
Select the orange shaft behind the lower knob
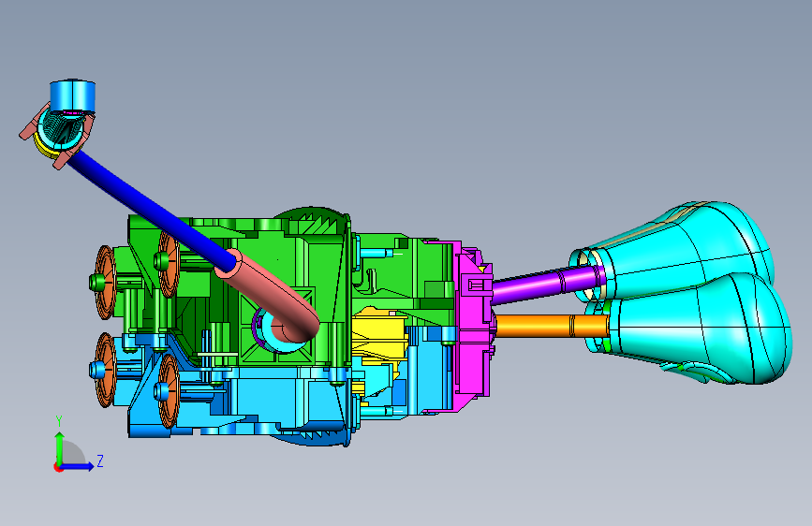[x=552, y=326]
